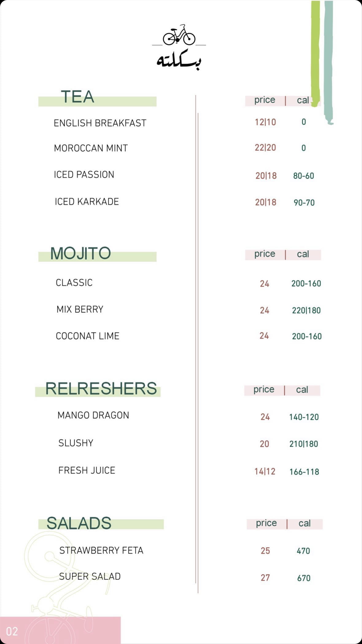
Task: Select the Strawberry Feta salad
Action: point(101,550)
